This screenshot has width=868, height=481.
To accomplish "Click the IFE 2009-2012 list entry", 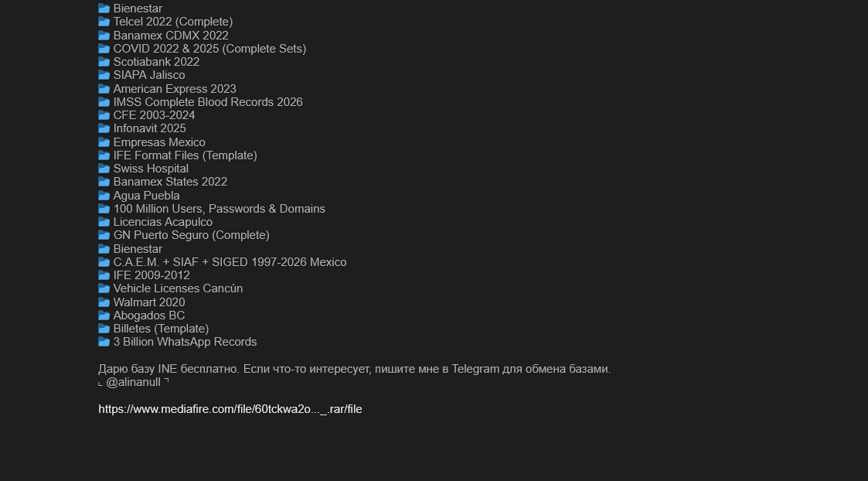I will pyautogui.click(x=151, y=275).
